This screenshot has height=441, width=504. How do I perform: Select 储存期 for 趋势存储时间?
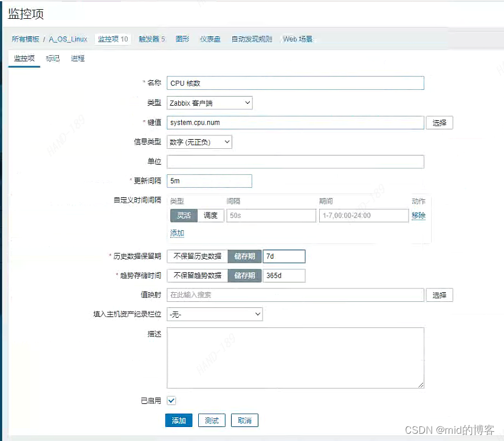click(244, 276)
